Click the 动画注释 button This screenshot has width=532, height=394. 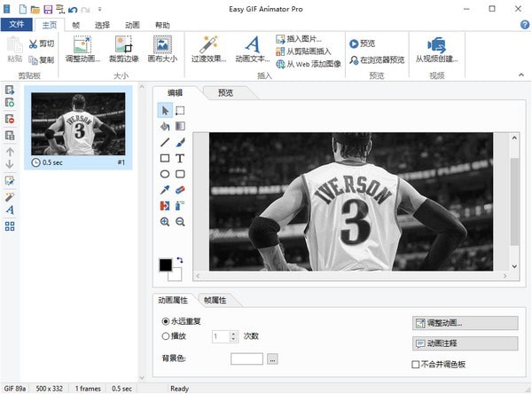coord(465,343)
